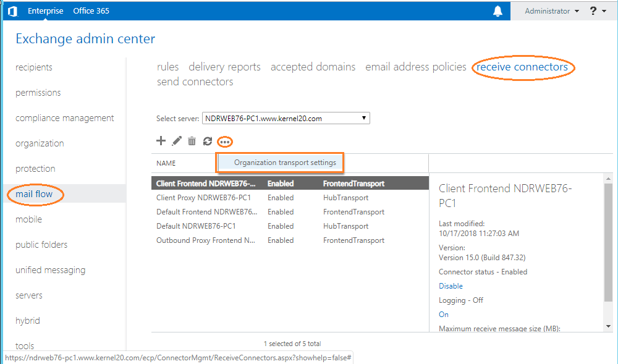Go to hybrid section
Image resolution: width=618 pixels, height=364 pixels.
coord(28,321)
